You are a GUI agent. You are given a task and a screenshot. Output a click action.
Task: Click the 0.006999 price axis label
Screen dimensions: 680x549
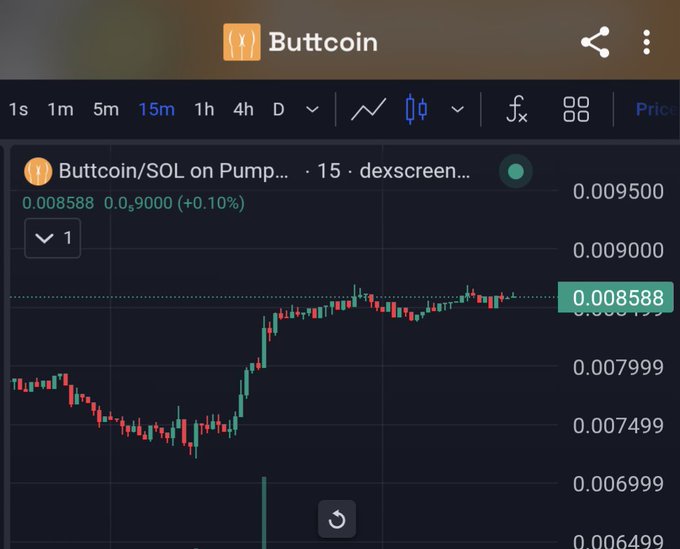618,484
